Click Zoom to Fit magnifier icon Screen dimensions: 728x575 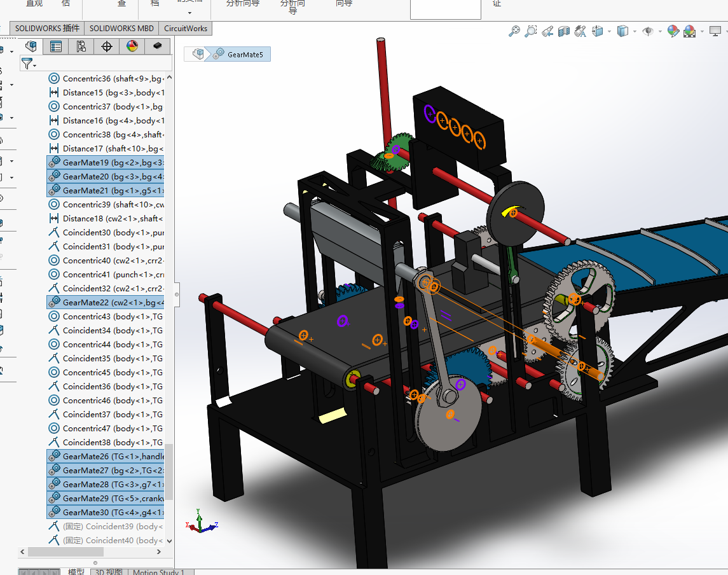coord(514,31)
